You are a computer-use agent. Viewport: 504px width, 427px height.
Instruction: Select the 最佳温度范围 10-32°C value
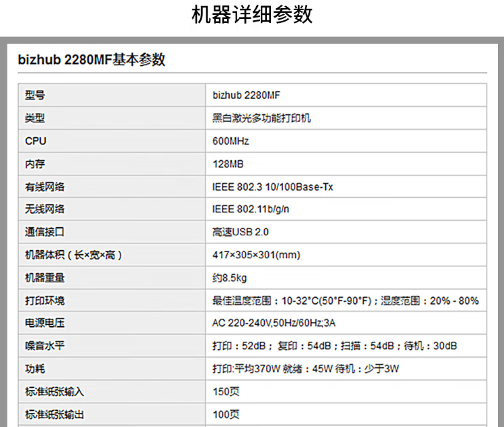(345, 301)
